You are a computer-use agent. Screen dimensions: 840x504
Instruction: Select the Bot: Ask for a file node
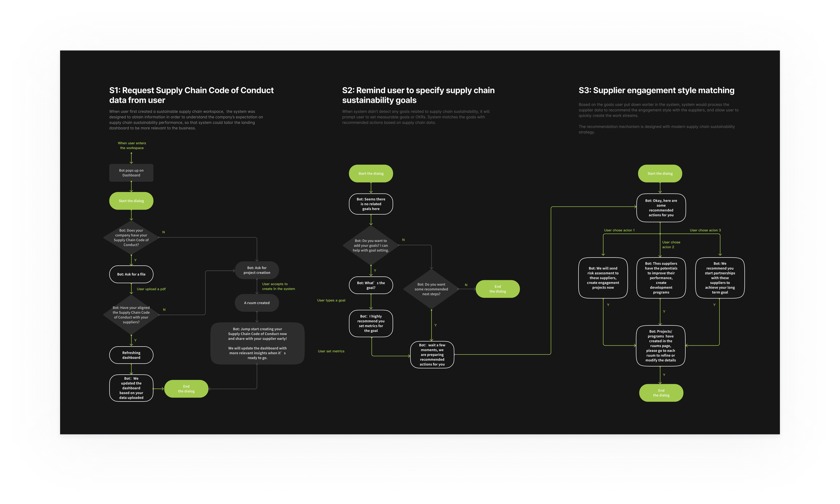pos(131,274)
